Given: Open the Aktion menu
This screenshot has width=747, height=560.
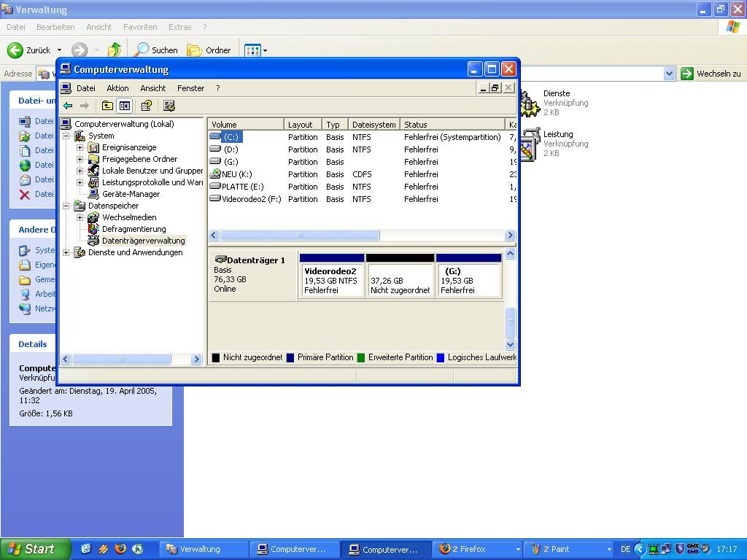Looking at the screenshot, I should pyautogui.click(x=117, y=88).
